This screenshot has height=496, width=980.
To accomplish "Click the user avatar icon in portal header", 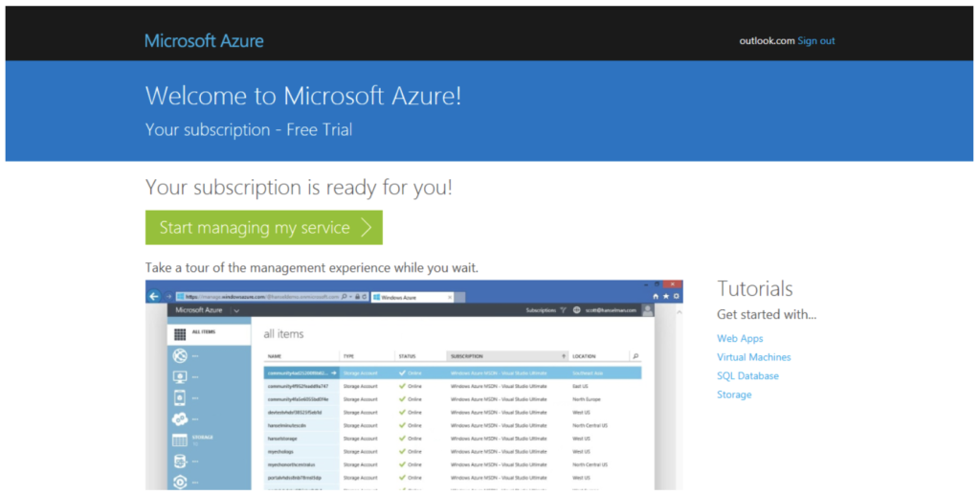I will coord(648,310).
